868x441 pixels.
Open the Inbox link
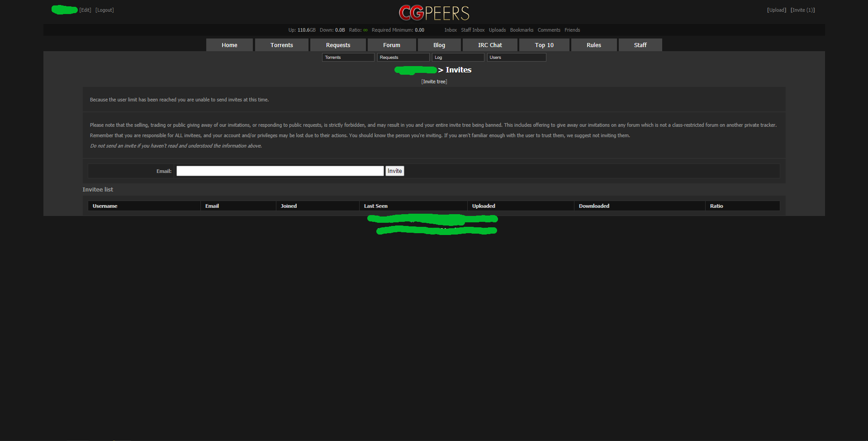pos(451,30)
